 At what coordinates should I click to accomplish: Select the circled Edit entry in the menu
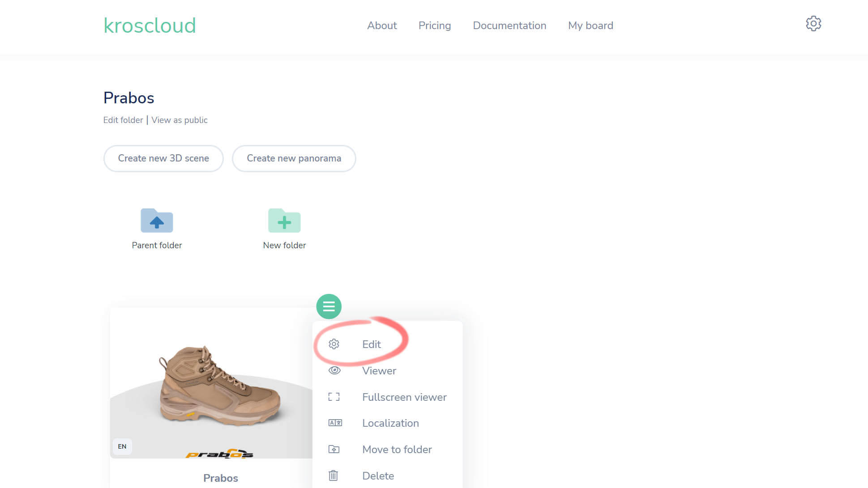[x=372, y=344]
